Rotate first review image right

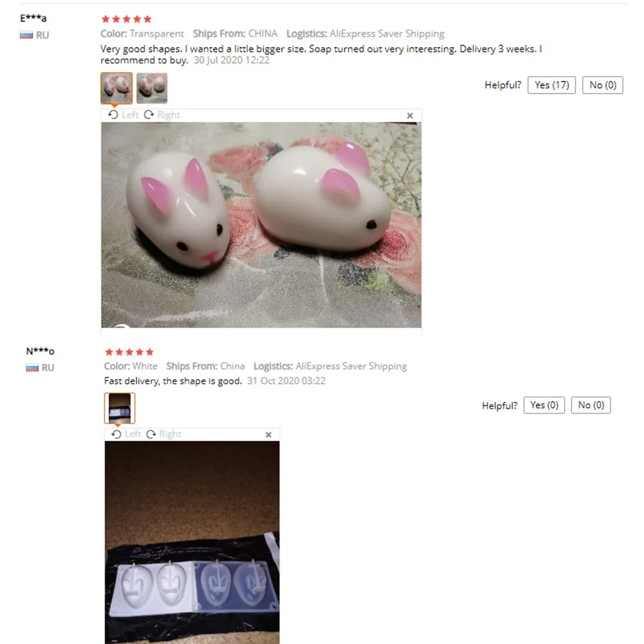tap(162, 115)
